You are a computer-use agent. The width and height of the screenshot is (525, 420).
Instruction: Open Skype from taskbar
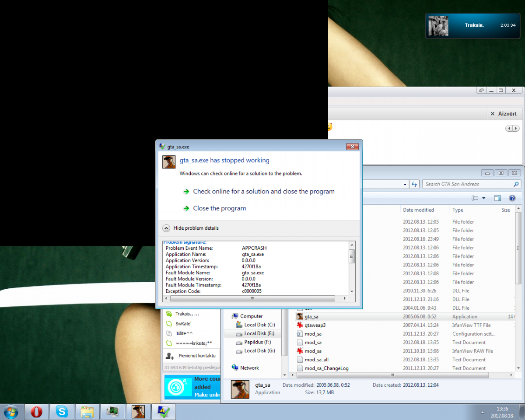coord(62,412)
